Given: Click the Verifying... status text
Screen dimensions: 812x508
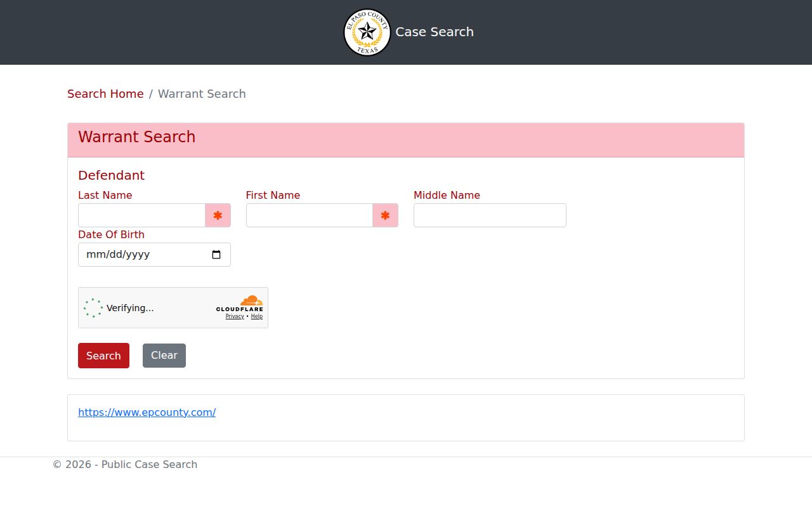Looking at the screenshot, I should click(x=130, y=308).
